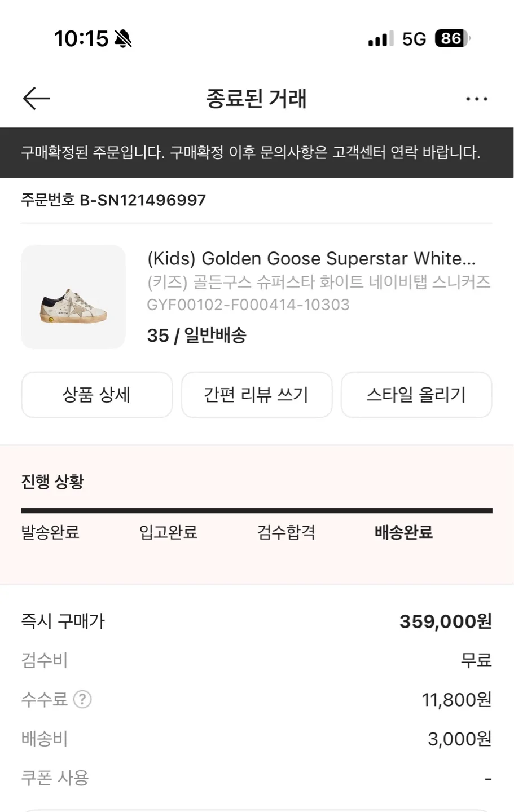Tap the cellular signal bars icon
Image resolution: width=514 pixels, height=812 pixels.
pos(381,39)
